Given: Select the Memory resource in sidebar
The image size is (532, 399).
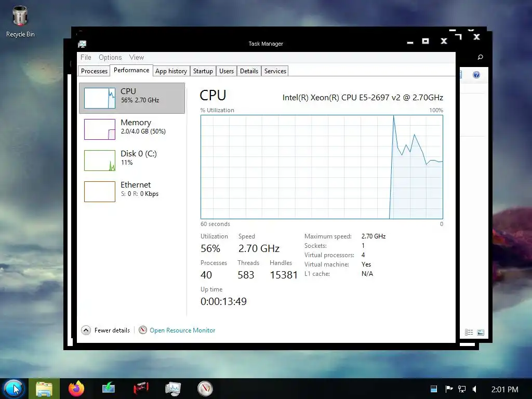Looking at the screenshot, I should [x=132, y=129].
